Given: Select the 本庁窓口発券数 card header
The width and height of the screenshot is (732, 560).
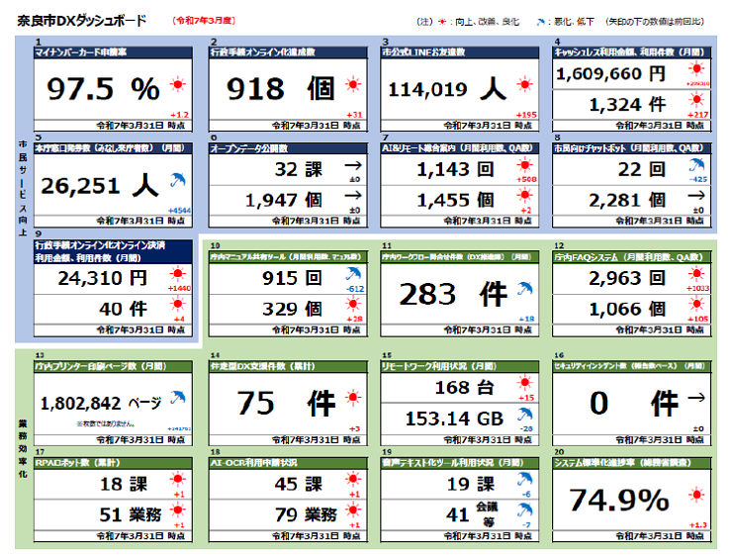Looking at the screenshot, I should coord(113,148).
